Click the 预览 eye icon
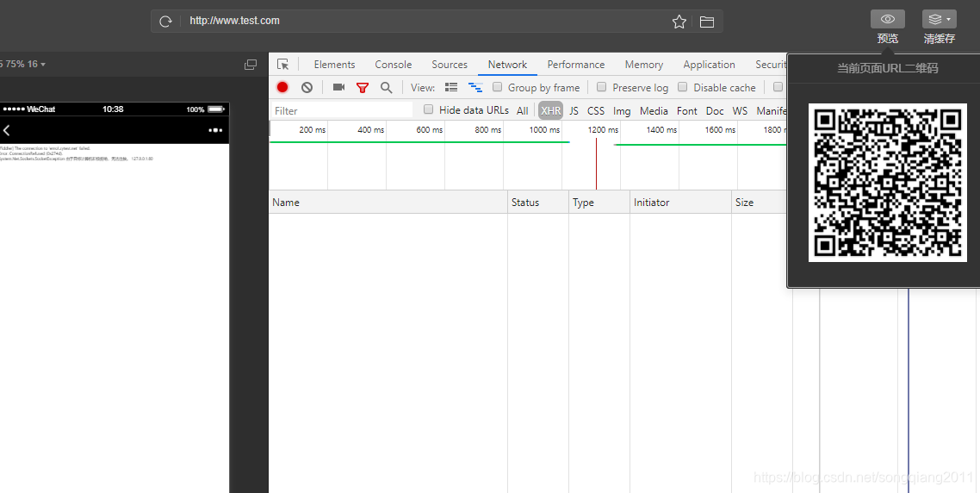Screen dimensions: 980x493 pyautogui.click(x=888, y=19)
